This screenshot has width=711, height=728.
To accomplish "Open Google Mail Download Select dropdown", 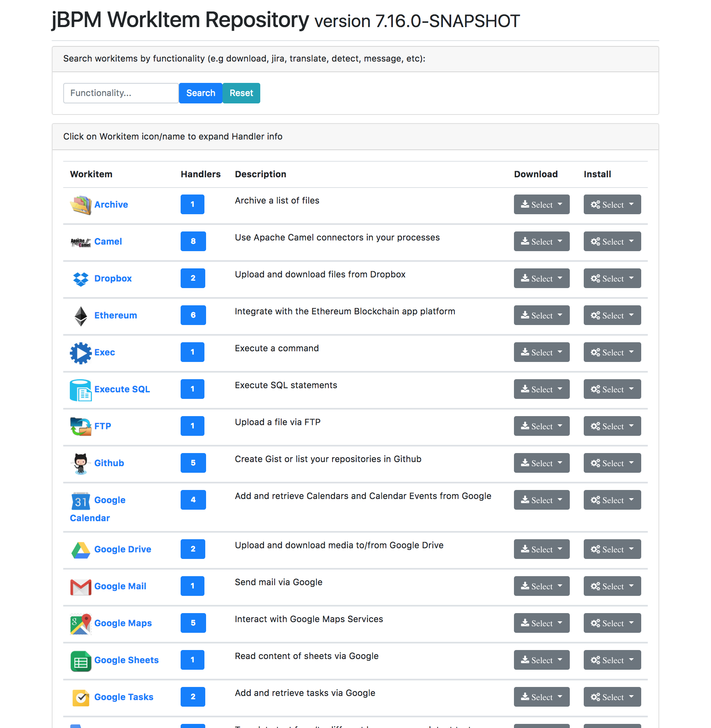I will pos(542,586).
